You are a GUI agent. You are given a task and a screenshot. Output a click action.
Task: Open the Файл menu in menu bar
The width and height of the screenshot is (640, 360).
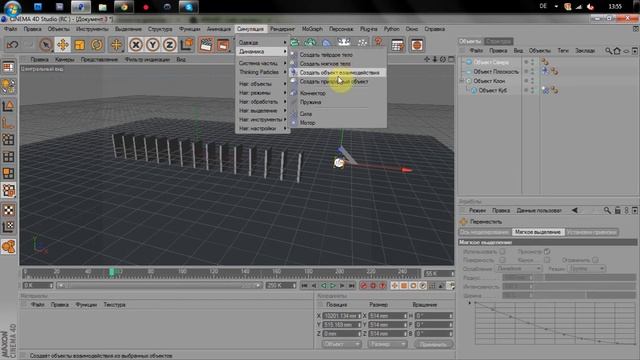point(11,29)
